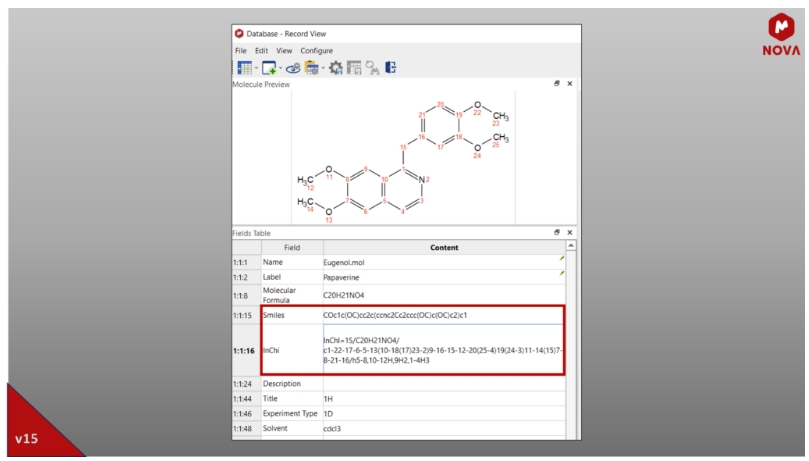Click the grayed table save icon
This screenshot has width=809, height=461.
click(354, 68)
